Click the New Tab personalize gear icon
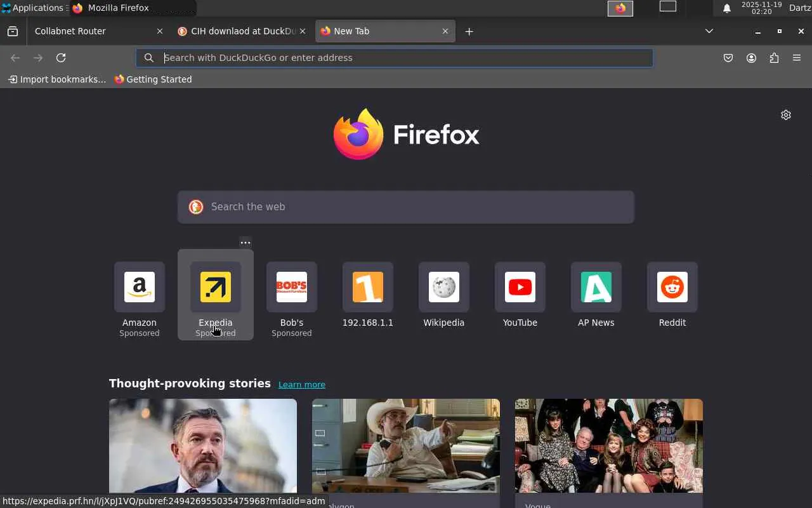 (786, 115)
